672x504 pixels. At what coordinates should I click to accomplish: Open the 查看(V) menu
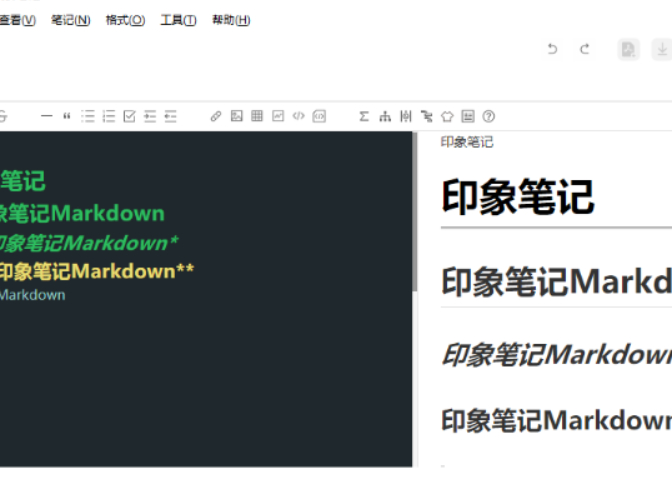click(x=18, y=20)
